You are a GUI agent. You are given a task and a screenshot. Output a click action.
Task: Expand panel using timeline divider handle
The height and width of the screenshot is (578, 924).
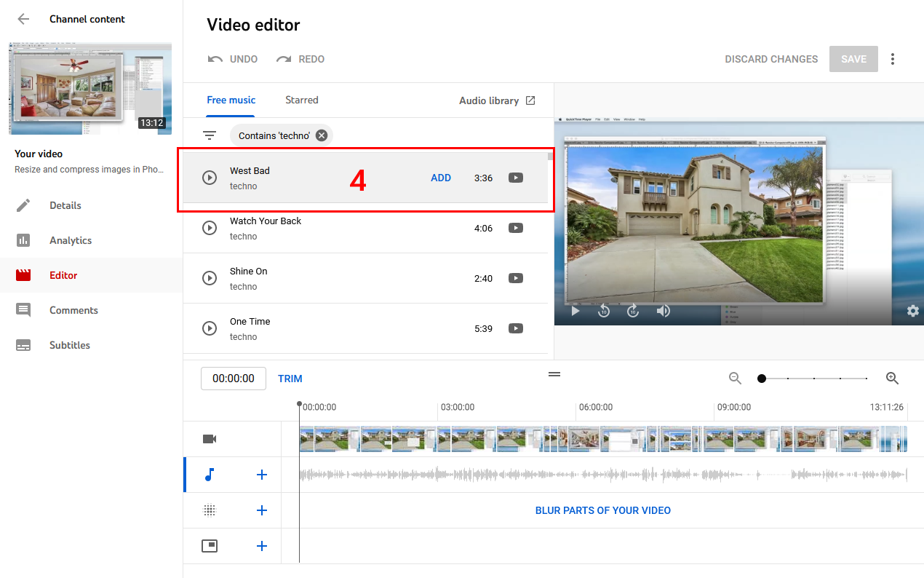coord(554,374)
